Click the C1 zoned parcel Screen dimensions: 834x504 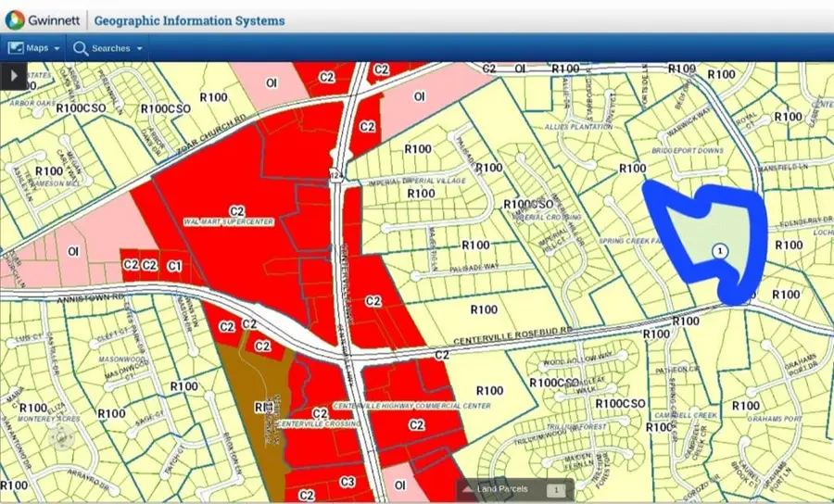point(173,265)
